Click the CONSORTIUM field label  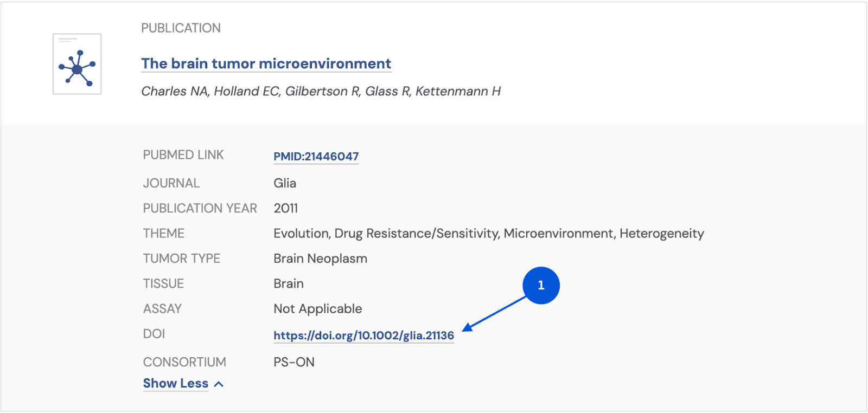184,362
